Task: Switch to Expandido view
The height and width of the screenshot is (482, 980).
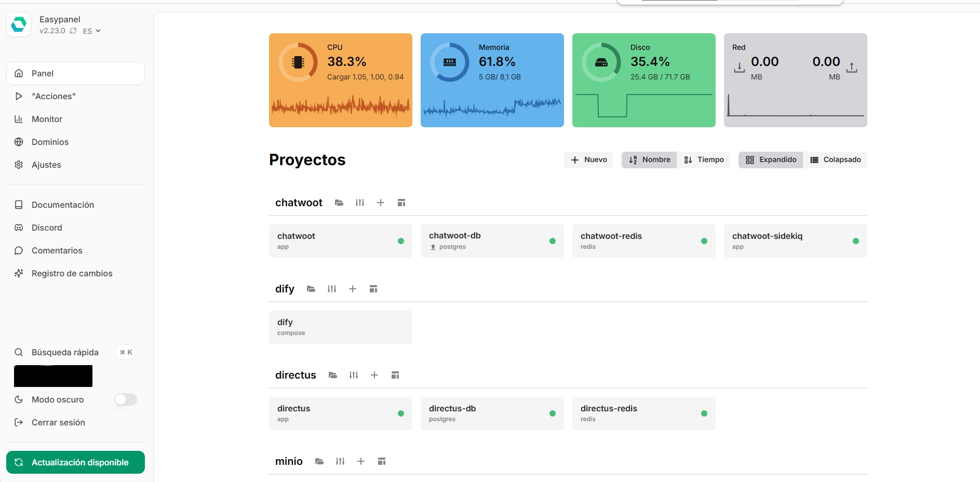Action: pos(771,160)
